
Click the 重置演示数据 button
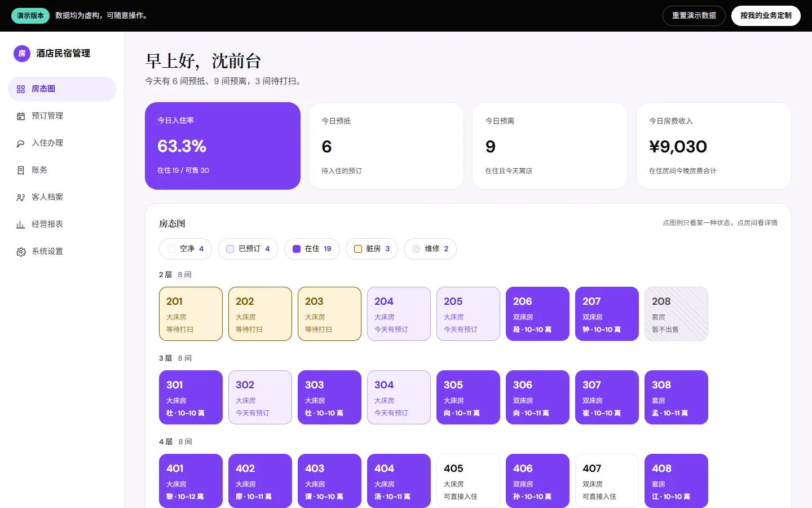694,16
